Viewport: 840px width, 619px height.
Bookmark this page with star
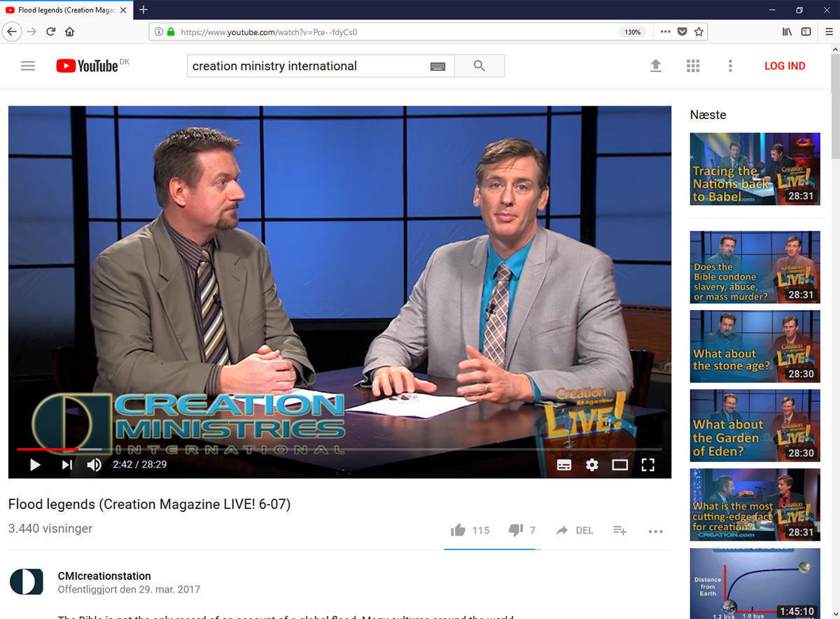(x=699, y=32)
